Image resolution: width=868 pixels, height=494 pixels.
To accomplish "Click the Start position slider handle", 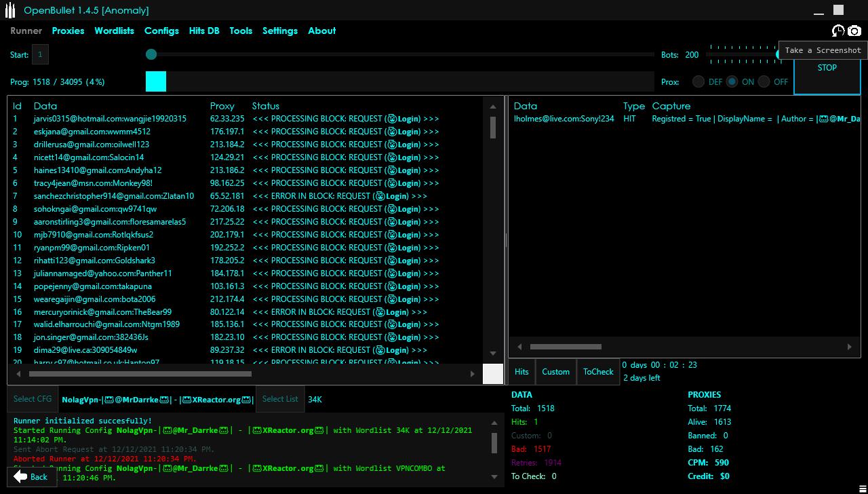I will tap(151, 54).
